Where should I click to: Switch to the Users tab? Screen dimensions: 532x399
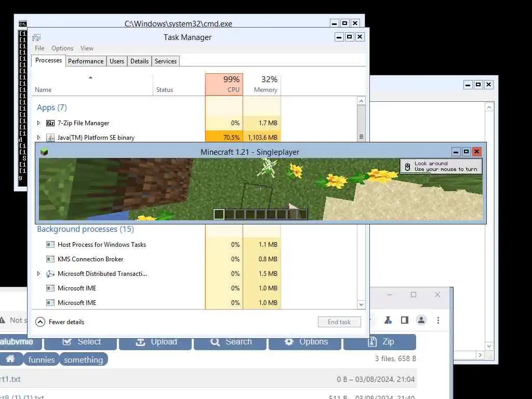pos(117,61)
